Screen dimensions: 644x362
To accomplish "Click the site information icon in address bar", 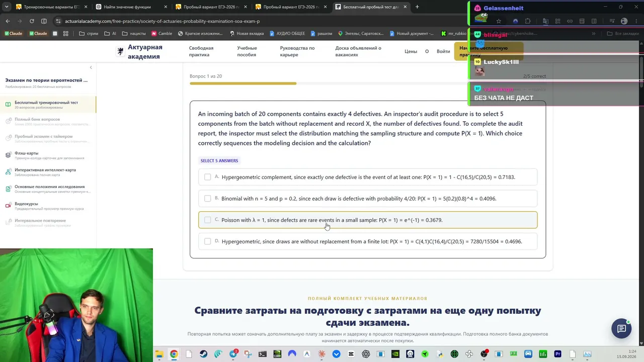I will [x=58, y=21].
